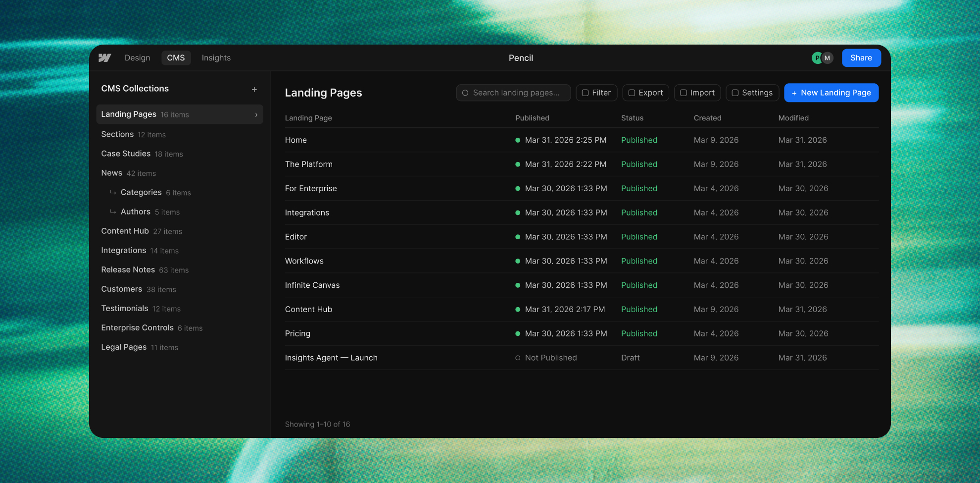The width and height of the screenshot is (980, 483).
Task: Select the Enterprise Controls collection
Action: [180, 327]
